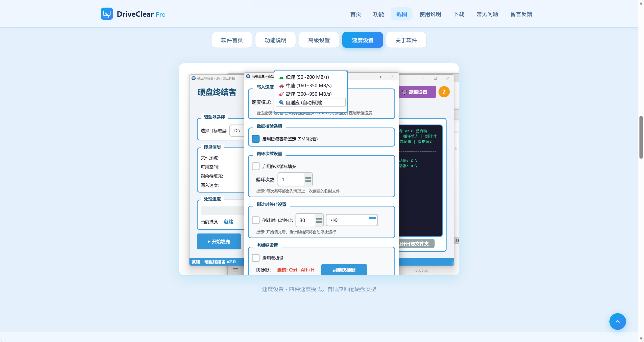
Task: Click the 就绪 - 硬盘终结者 v2.0 status bar
Action: (x=217, y=262)
